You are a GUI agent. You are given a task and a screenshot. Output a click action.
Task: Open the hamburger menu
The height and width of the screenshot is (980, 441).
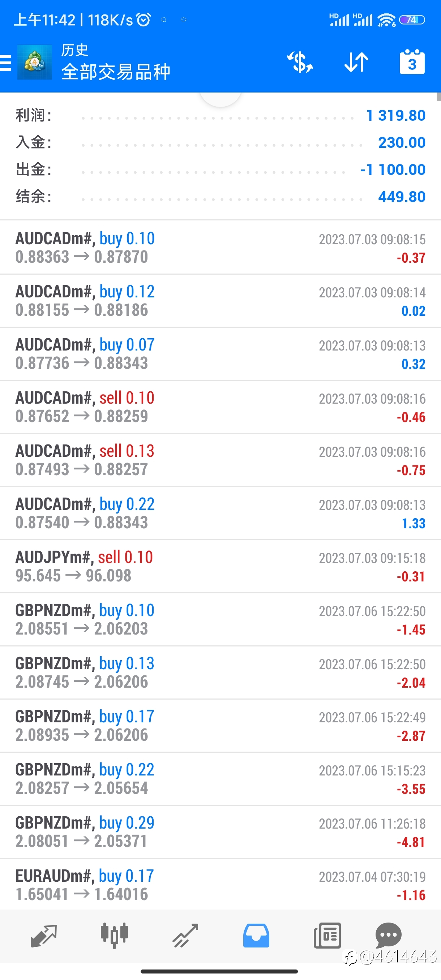click(5, 63)
